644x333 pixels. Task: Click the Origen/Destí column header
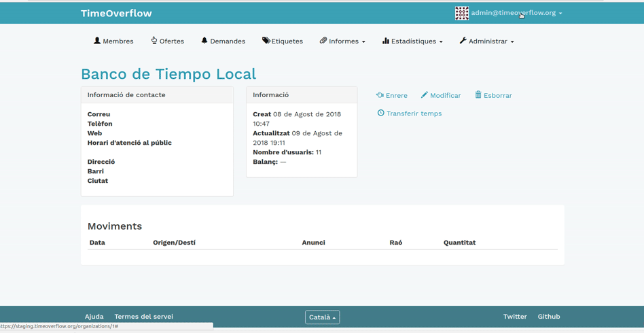[x=174, y=243]
